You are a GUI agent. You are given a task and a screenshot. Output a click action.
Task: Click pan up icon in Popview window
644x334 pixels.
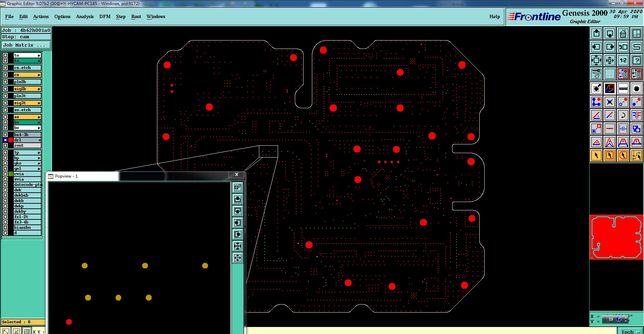pyautogui.click(x=237, y=199)
